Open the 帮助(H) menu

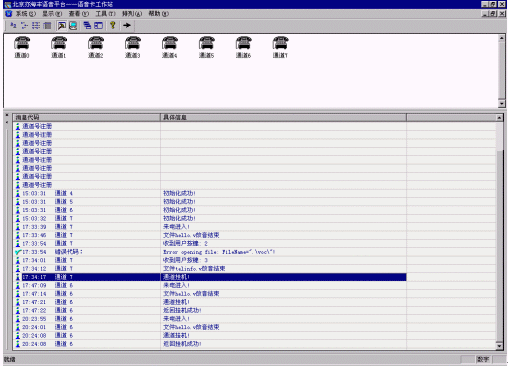tap(158, 14)
